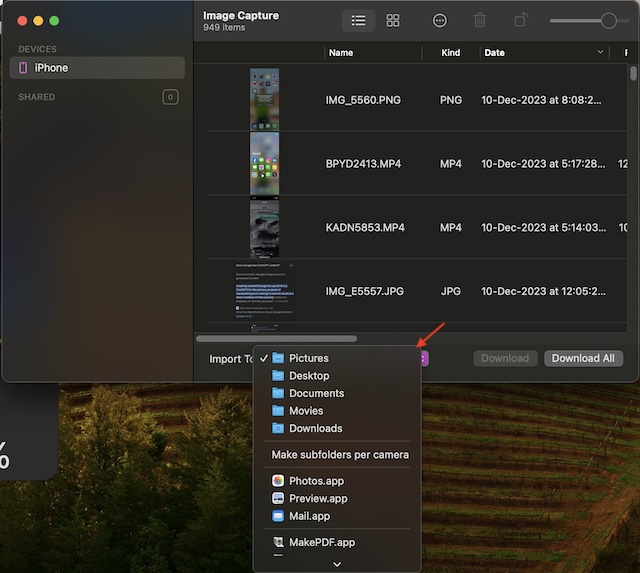Viewport: 640px width, 573px height.
Task: Switch to list view
Action: (x=358, y=20)
